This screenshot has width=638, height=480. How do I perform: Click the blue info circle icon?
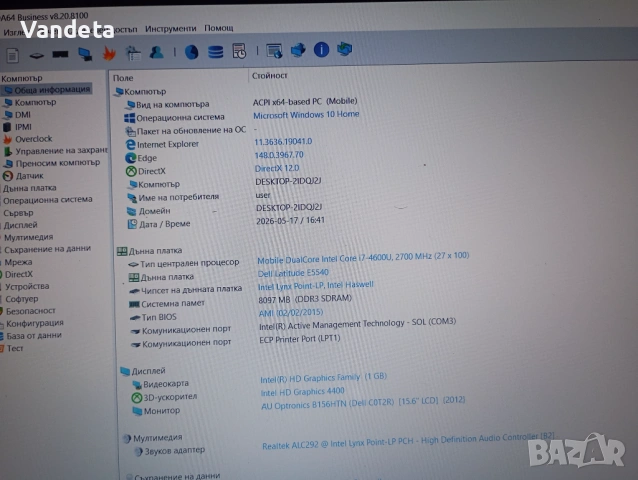point(321,50)
